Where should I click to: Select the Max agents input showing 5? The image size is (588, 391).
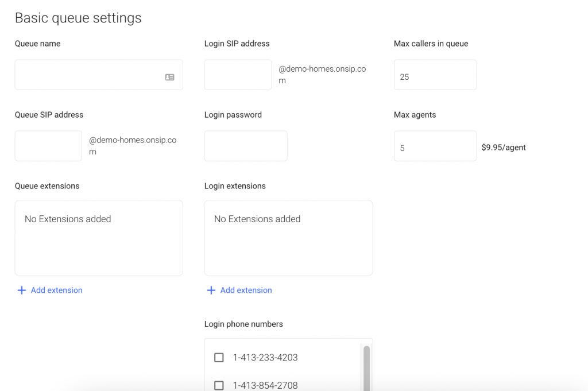[435, 146]
